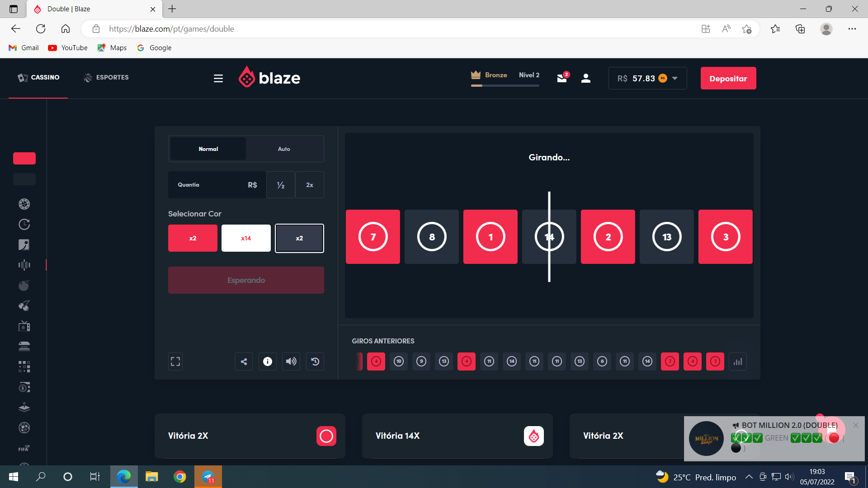Open the Windows Start menu
Image resolution: width=868 pixels, height=488 pixels.
tap(14, 477)
